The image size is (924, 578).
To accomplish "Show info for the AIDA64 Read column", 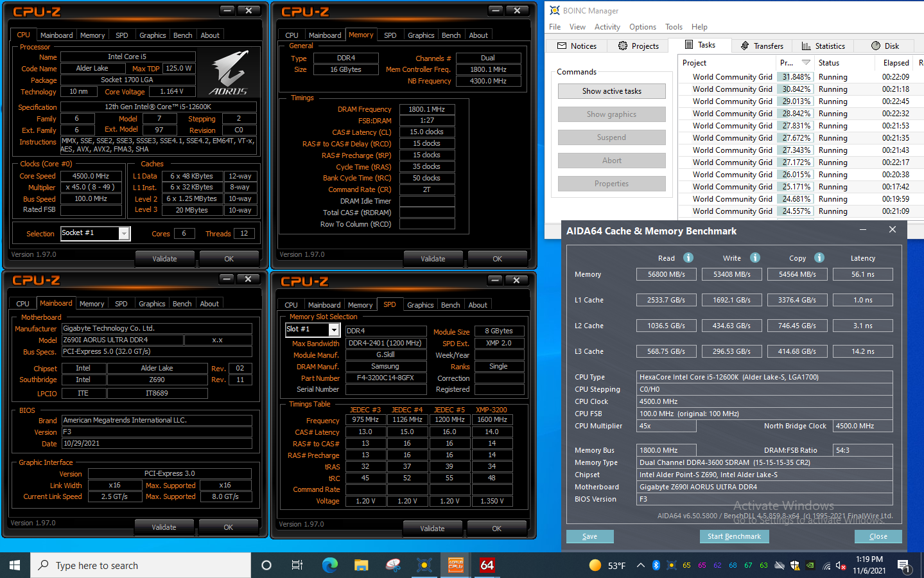I will 688,258.
